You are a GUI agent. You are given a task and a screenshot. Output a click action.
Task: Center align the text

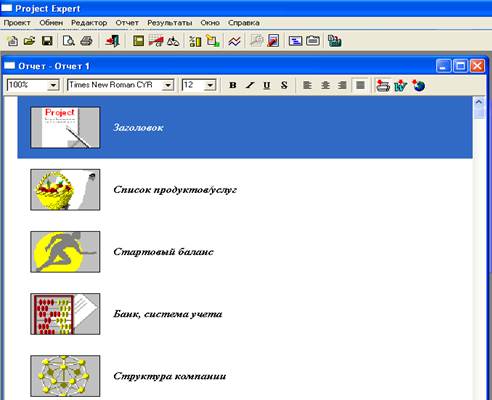[x=325, y=85]
